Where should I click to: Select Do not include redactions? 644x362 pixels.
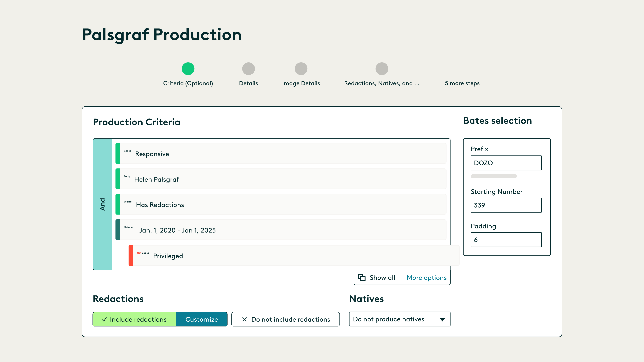[x=285, y=319]
